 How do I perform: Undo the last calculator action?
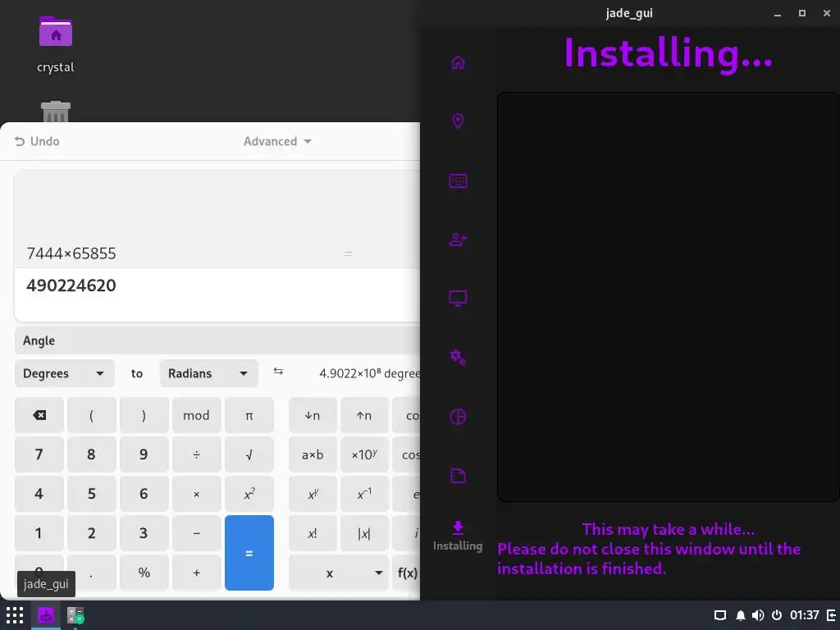pos(36,141)
